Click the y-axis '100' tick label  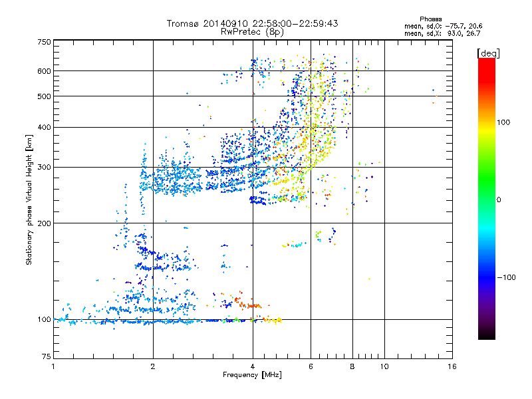click(44, 320)
